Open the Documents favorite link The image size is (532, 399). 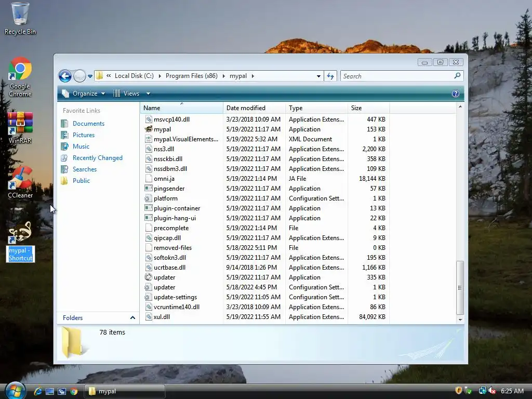tap(88, 124)
